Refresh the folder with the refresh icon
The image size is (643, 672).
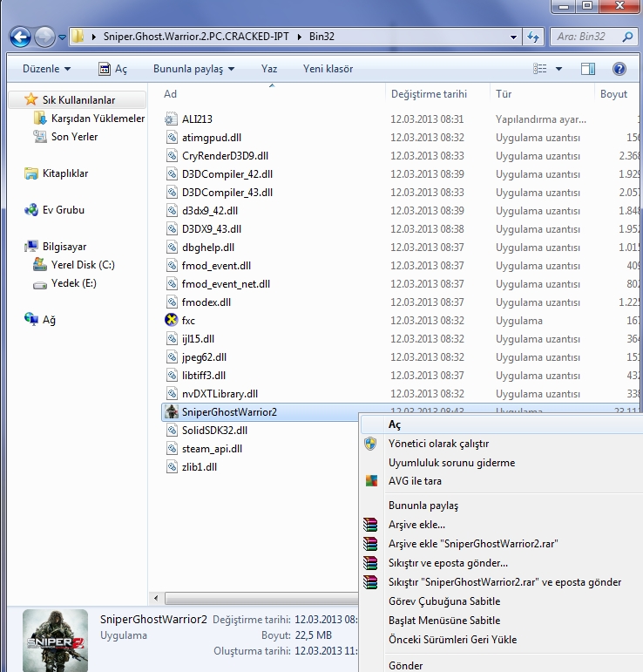533,37
